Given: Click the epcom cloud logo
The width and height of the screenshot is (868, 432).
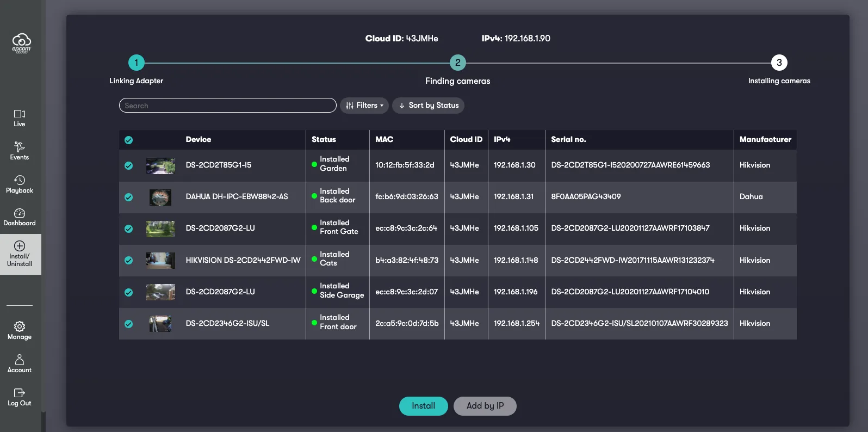Looking at the screenshot, I should (x=21, y=43).
